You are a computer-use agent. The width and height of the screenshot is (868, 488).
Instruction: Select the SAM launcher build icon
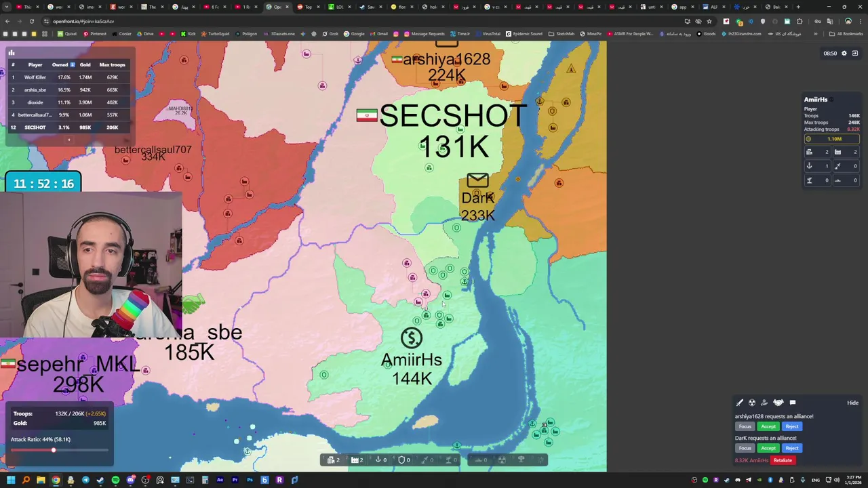point(448,460)
